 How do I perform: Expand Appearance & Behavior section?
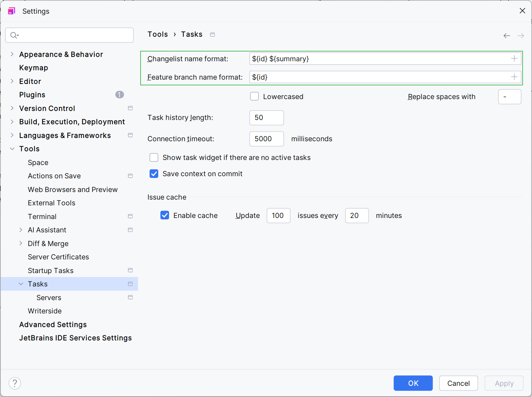(12, 54)
